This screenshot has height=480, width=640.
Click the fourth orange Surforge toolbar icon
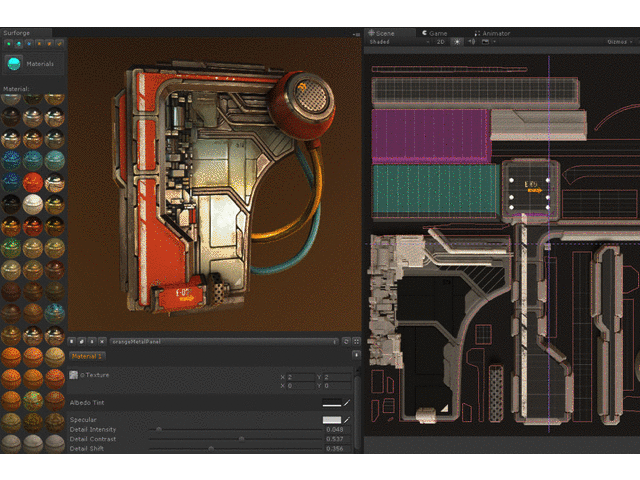[x=39, y=43]
